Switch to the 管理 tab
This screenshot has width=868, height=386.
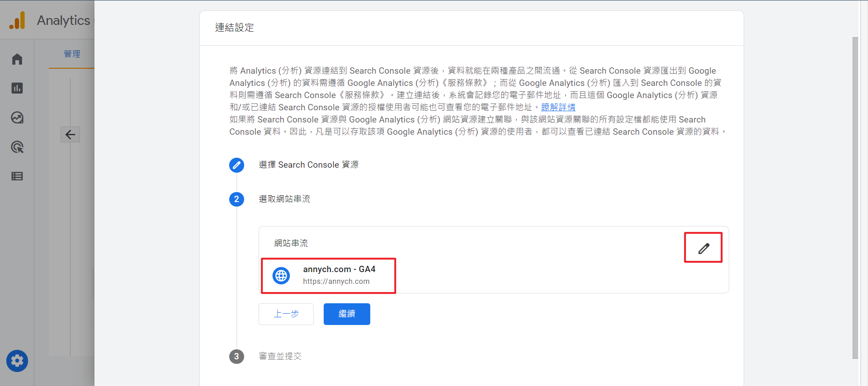[72, 54]
